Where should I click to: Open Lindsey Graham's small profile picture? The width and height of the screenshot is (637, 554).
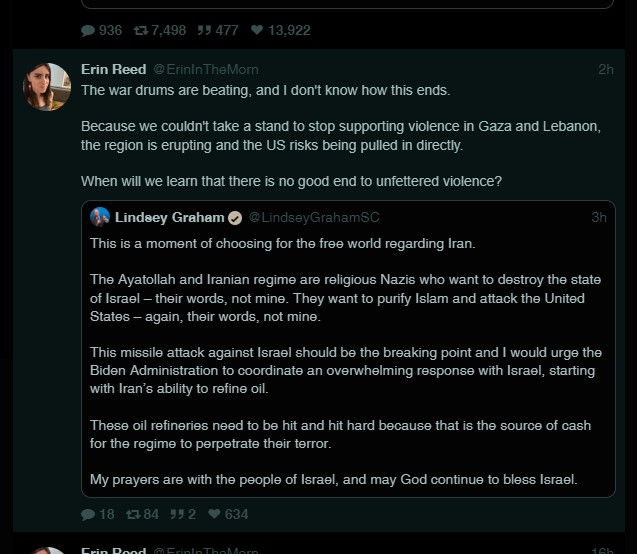point(100,217)
